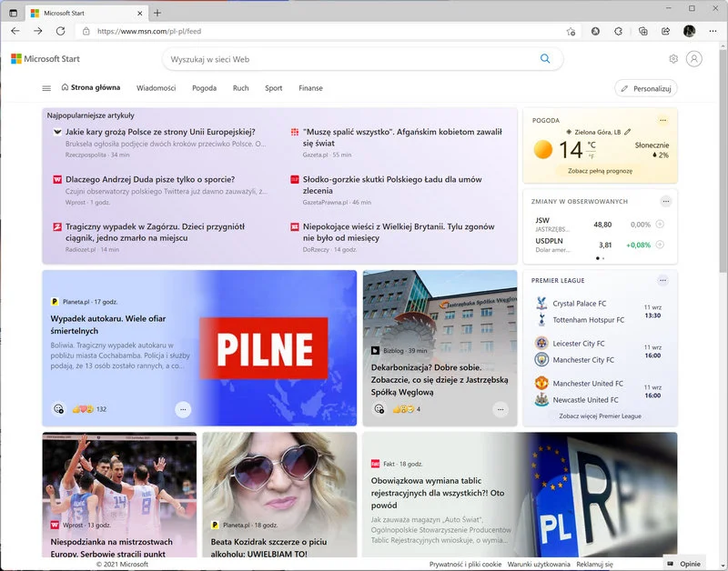This screenshot has width=728, height=571.
Task: Open weather card more options menu
Action: 662,120
